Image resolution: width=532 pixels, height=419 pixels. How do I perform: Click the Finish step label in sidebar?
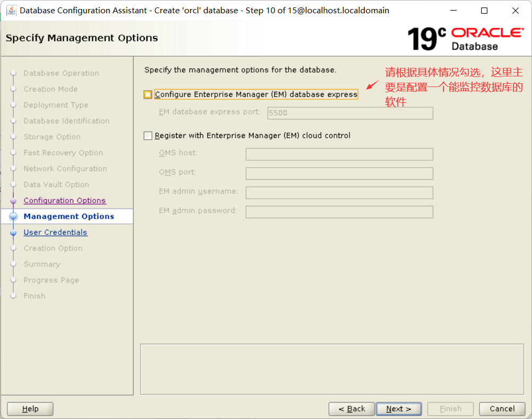coord(34,296)
